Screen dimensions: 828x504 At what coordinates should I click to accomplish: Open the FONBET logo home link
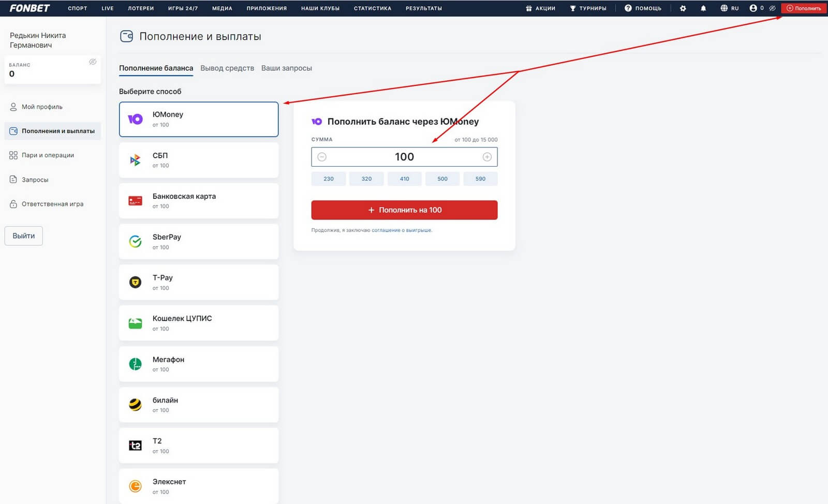(29, 8)
